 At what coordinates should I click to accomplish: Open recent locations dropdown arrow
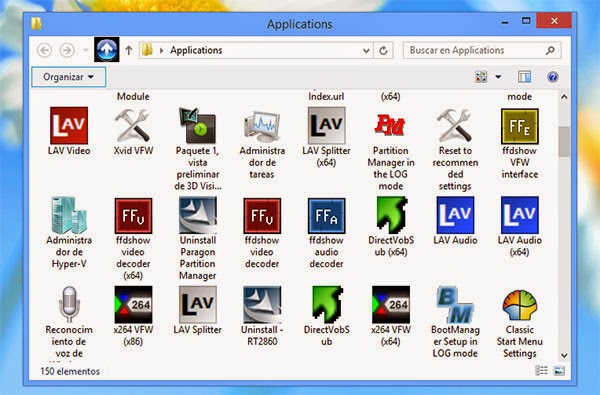click(x=86, y=50)
